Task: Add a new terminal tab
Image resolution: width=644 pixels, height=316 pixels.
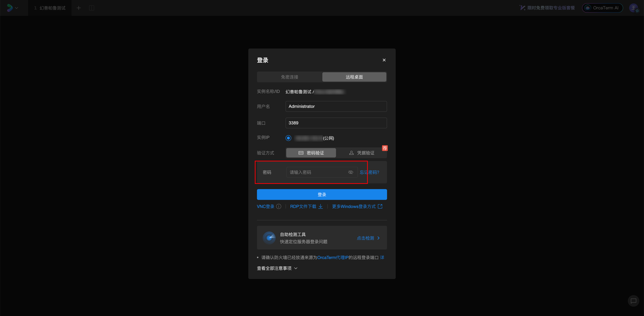Action: tap(79, 8)
